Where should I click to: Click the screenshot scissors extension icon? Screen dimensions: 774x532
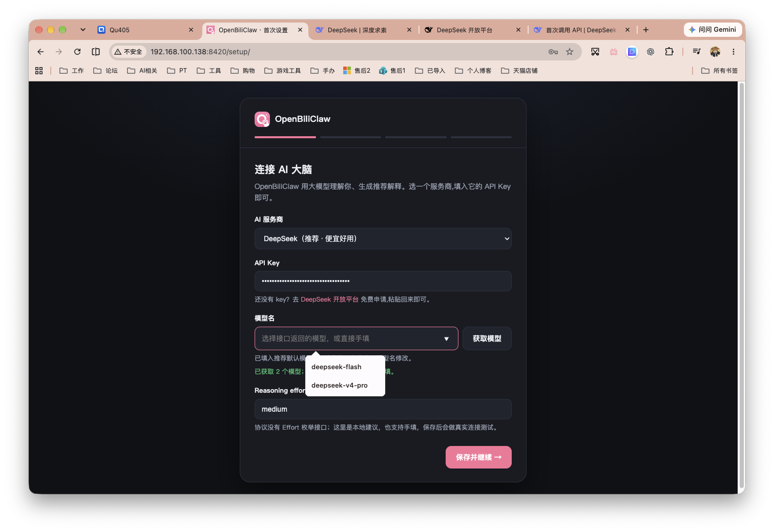595,52
